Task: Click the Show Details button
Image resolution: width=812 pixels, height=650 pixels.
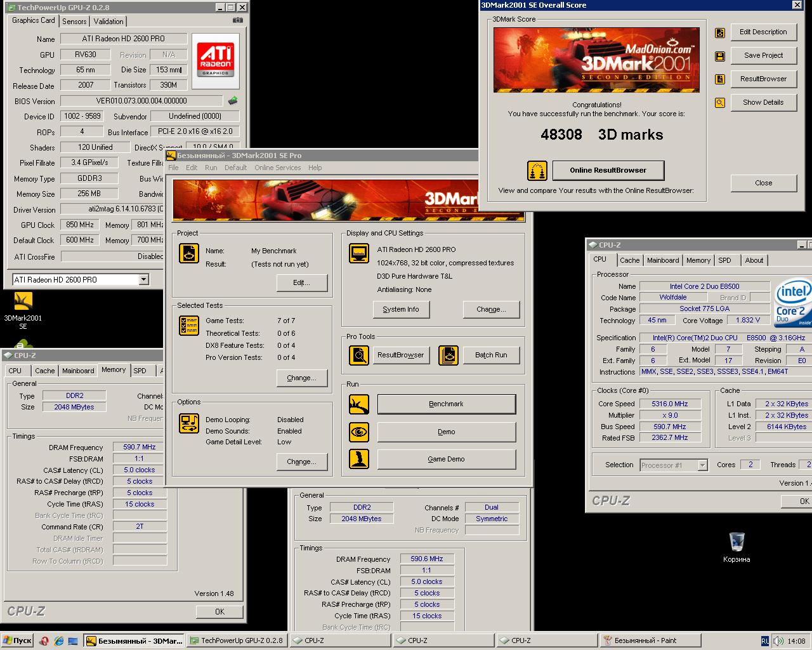Action: coord(764,102)
